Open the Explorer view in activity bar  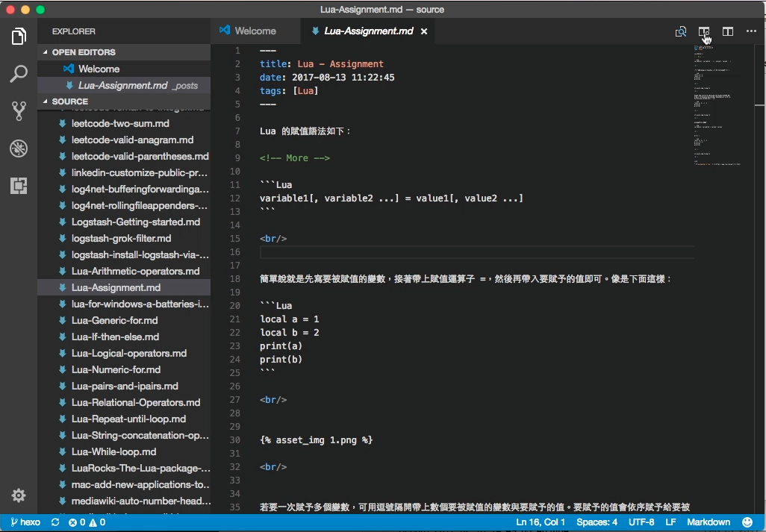pos(19,37)
